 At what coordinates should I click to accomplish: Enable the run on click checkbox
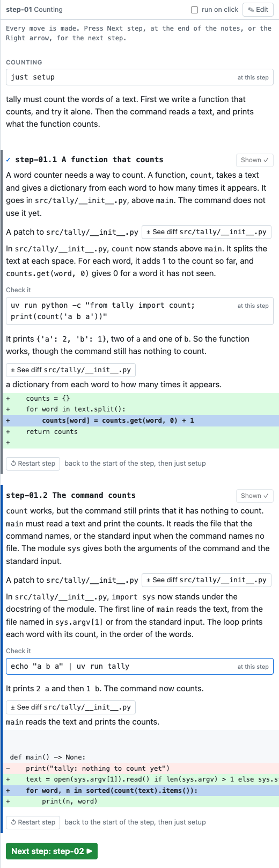(195, 10)
